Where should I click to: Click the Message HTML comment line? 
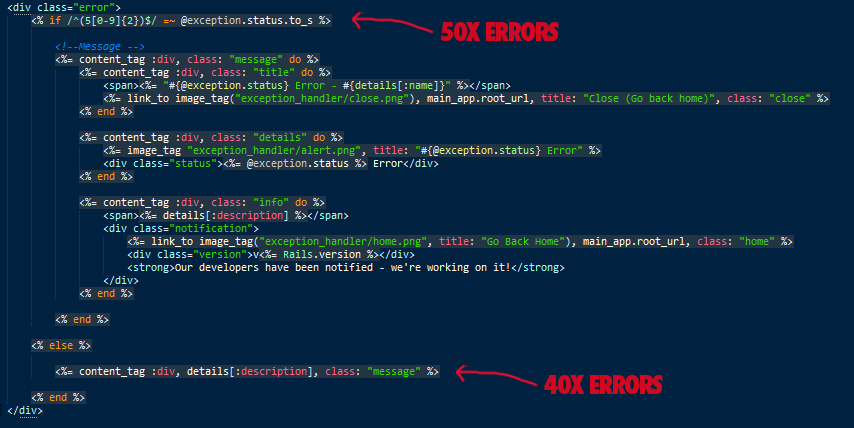point(100,46)
